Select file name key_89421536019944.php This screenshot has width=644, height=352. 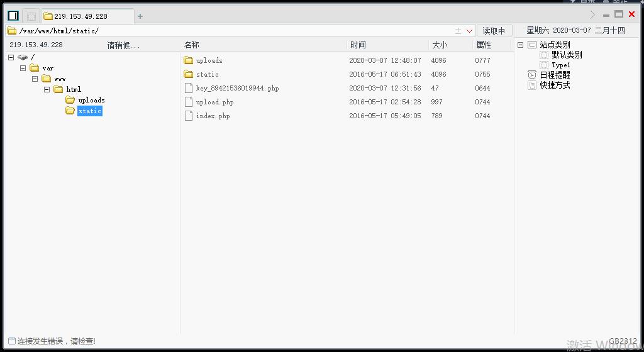pos(237,88)
